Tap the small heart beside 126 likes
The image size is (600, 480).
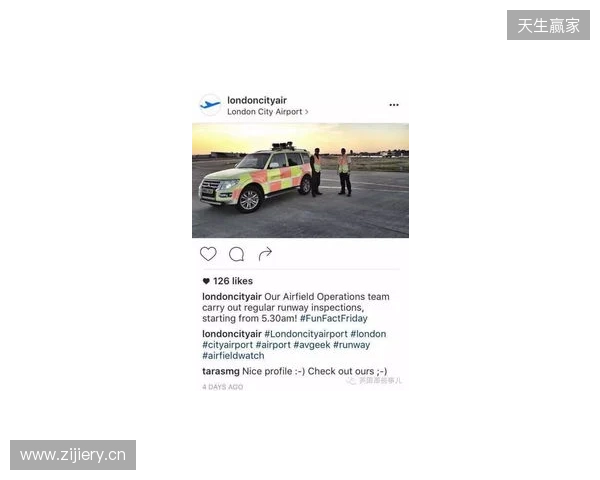click(x=206, y=281)
